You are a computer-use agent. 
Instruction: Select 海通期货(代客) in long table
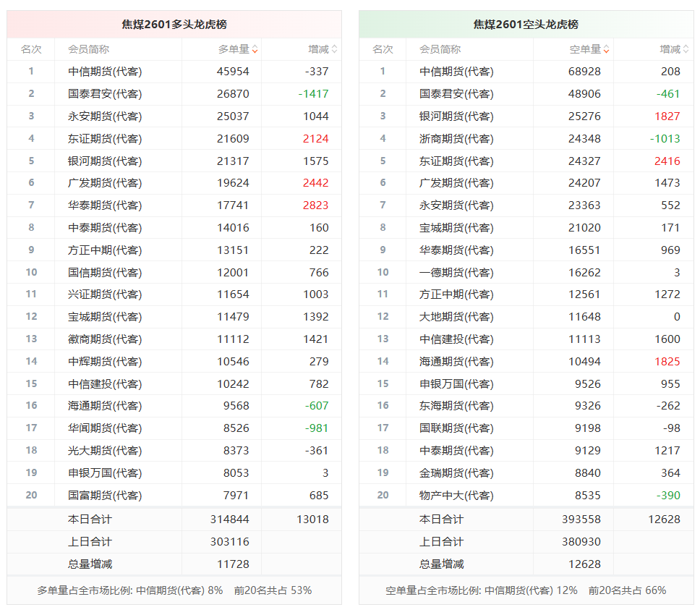coord(105,405)
